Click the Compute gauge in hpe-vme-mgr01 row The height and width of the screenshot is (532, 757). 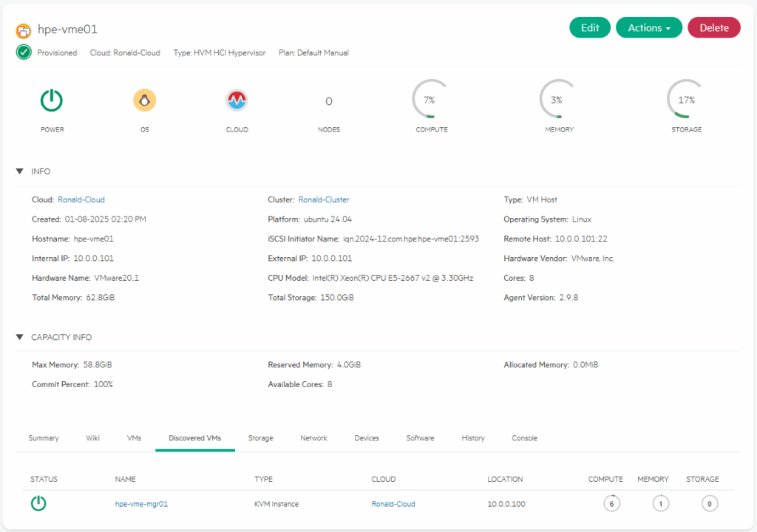(611, 504)
